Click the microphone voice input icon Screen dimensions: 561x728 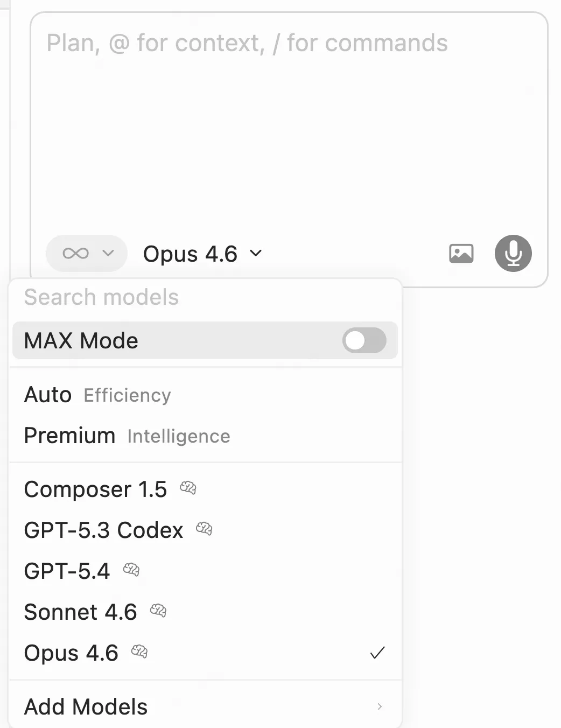point(513,253)
